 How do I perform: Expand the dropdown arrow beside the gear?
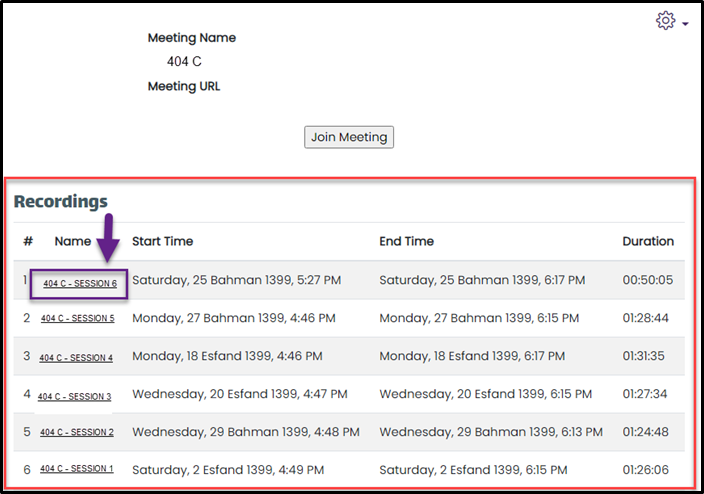coord(685,24)
